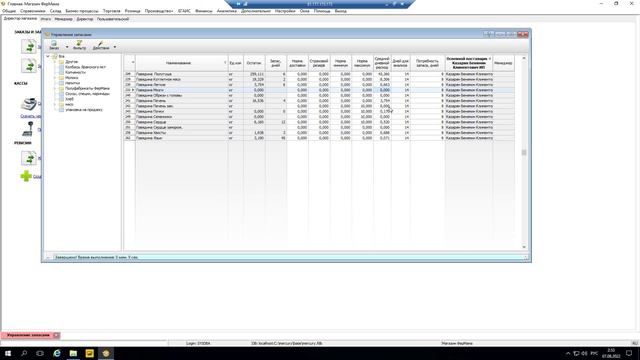Open the Настройки menu

[x=285, y=11]
